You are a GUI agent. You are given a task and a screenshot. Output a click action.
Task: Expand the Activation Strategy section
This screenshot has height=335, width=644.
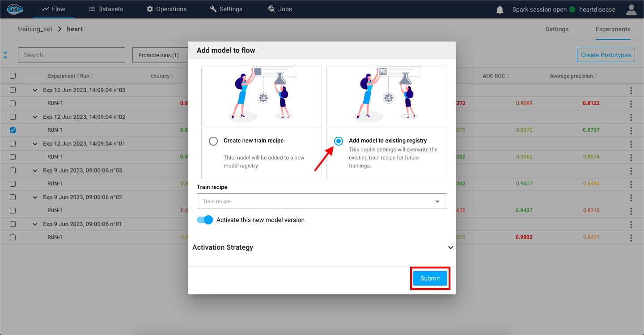click(450, 247)
